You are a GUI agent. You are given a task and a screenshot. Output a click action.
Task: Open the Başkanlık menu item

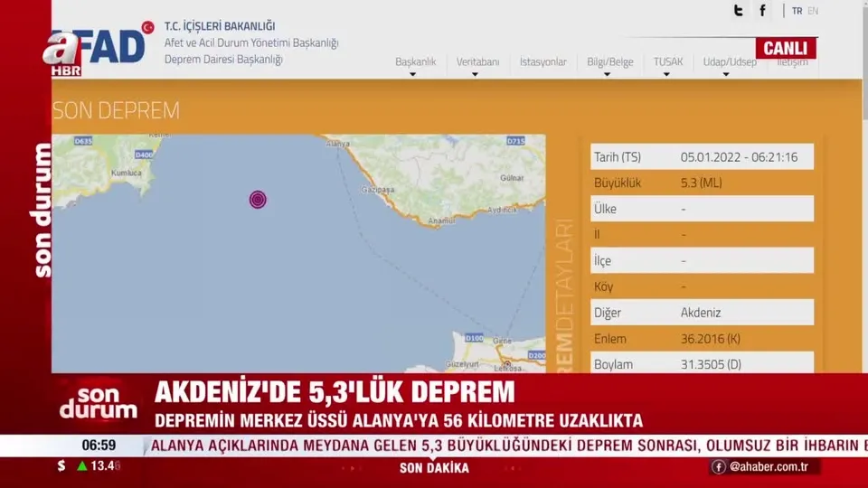[415, 61]
